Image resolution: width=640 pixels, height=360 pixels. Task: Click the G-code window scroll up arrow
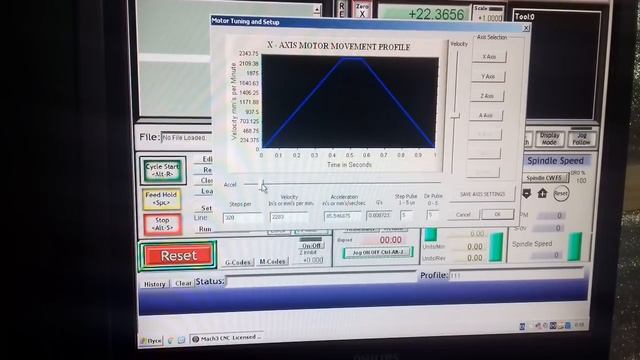pyautogui.click(x=317, y=9)
